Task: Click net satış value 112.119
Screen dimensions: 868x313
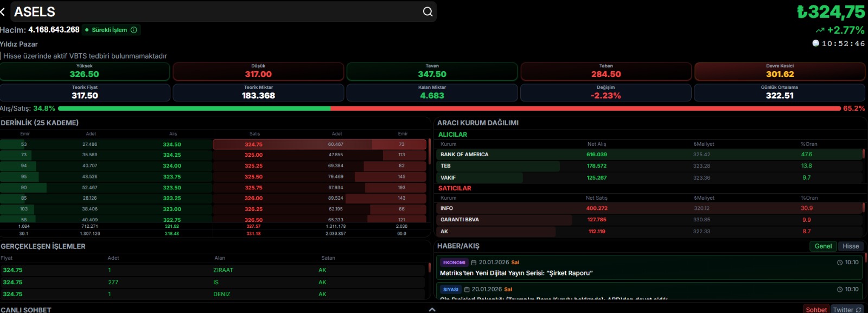Action: coord(597,232)
